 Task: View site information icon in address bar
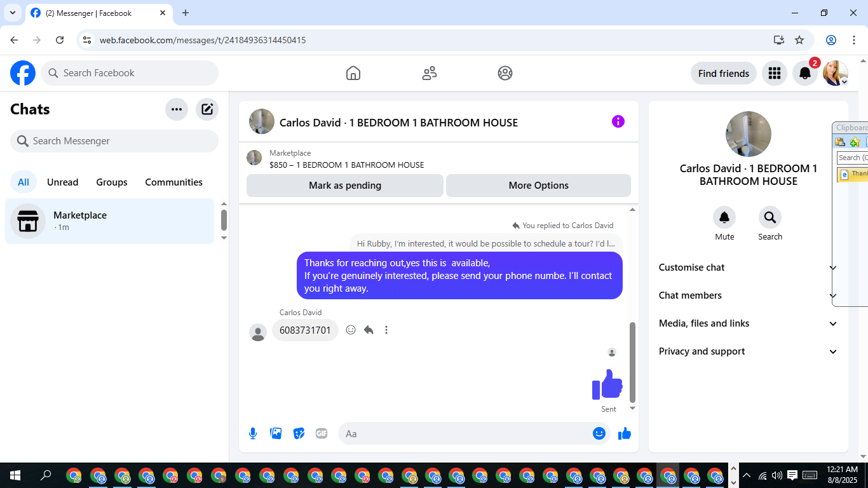pos(88,40)
